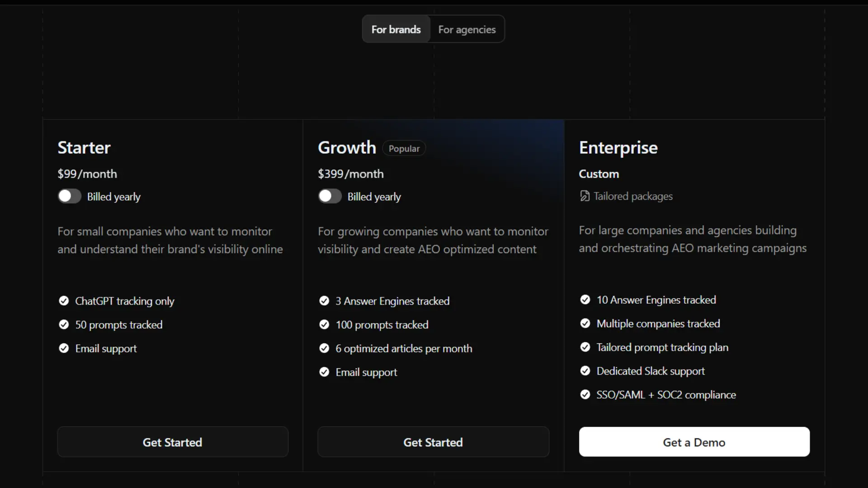868x488 pixels.
Task: Switch to the For agencies tab
Action: point(467,29)
